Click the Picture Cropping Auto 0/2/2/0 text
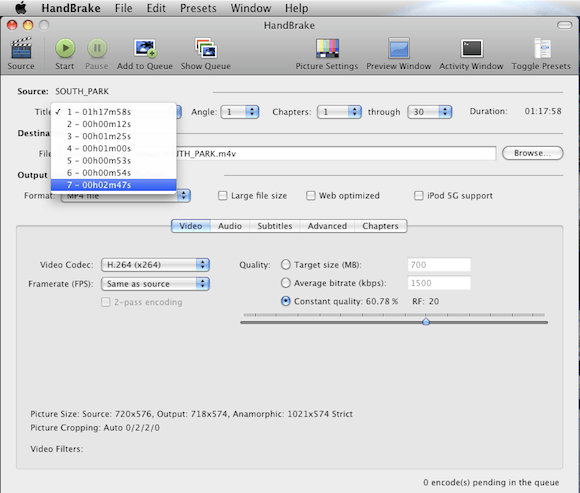 95,428
